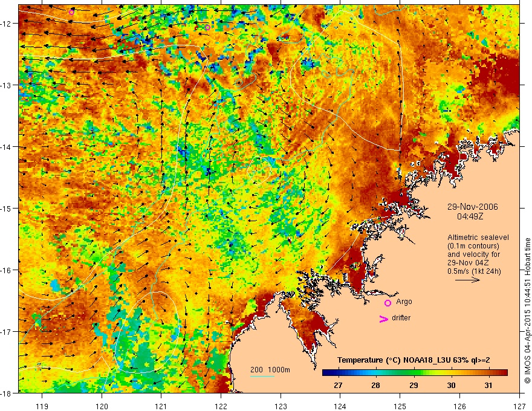Click the '200 1000m' depth label
Viewport: 532px width, 411px height.
(x=270, y=370)
